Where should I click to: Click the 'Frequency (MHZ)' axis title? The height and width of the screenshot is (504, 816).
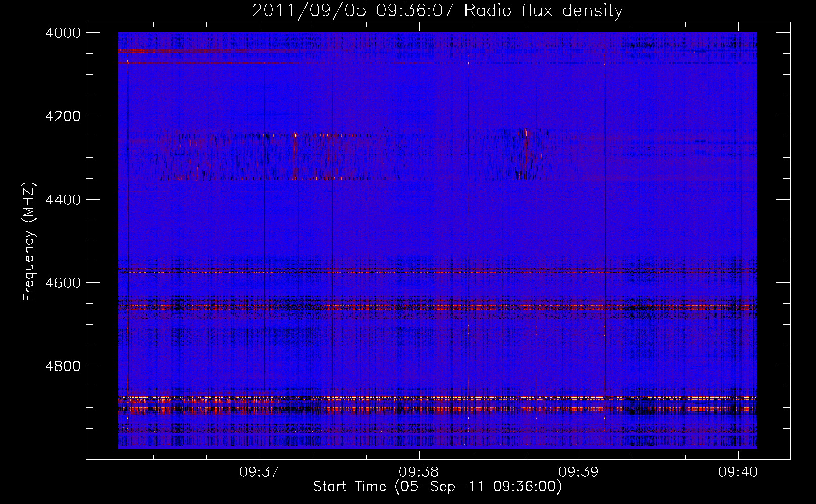(30, 242)
